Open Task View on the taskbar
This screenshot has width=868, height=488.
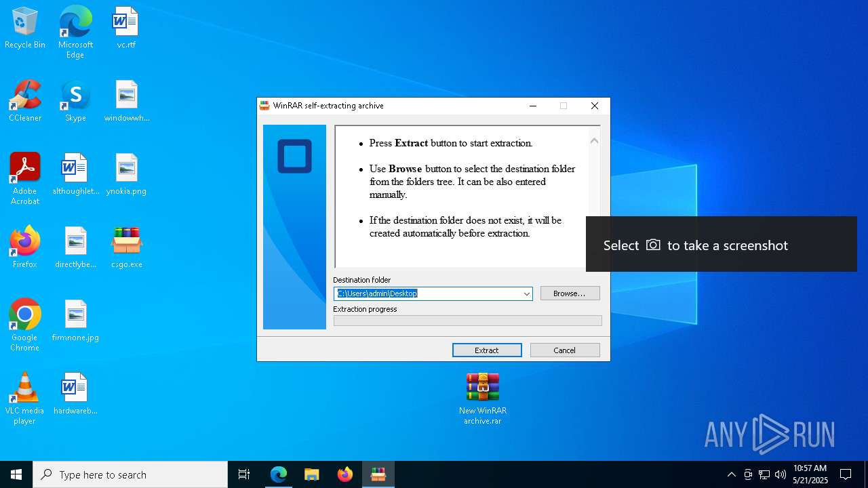tap(244, 474)
